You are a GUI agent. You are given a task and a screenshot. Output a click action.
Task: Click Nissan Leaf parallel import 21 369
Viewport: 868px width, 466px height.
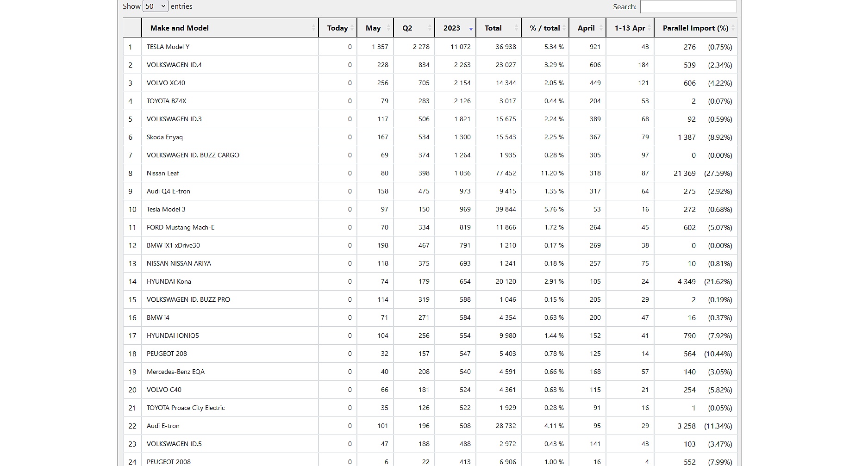click(x=685, y=173)
